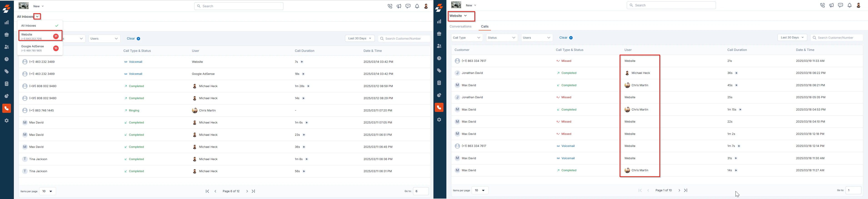Open the chat bubble icon in left screenshot header
Image resolution: width=868 pixels, height=199 pixels.
click(408, 6)
